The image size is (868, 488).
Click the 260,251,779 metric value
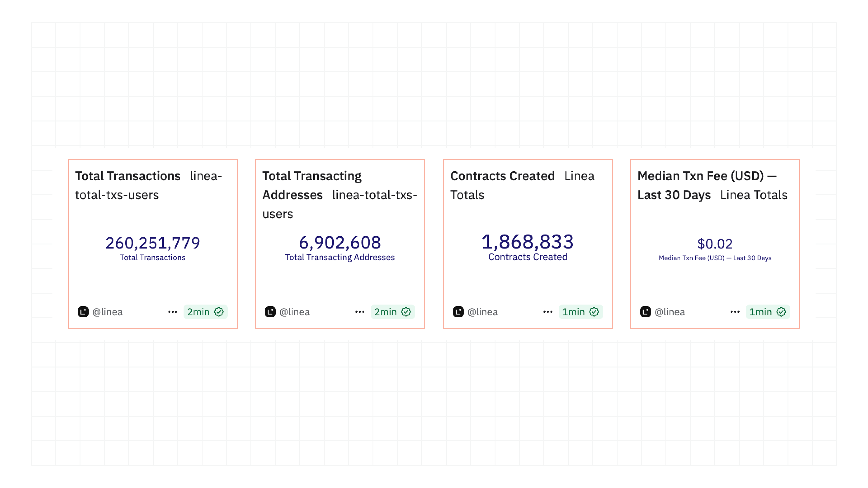(x=152, y=242)
